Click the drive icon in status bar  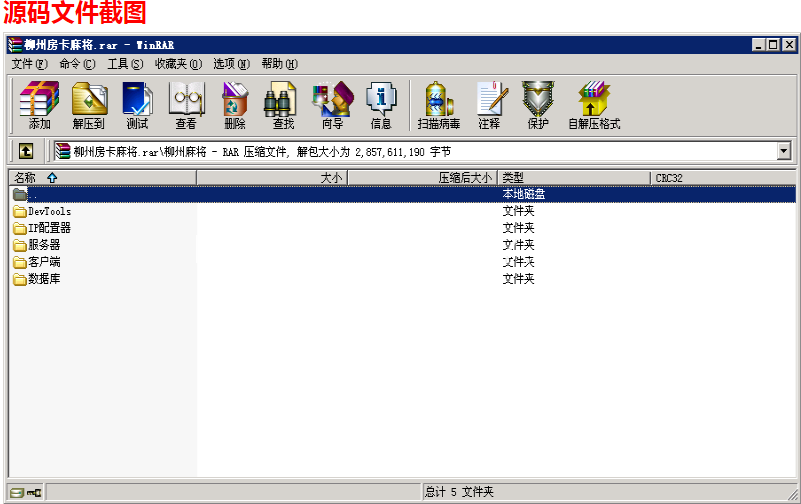point(17,492)
